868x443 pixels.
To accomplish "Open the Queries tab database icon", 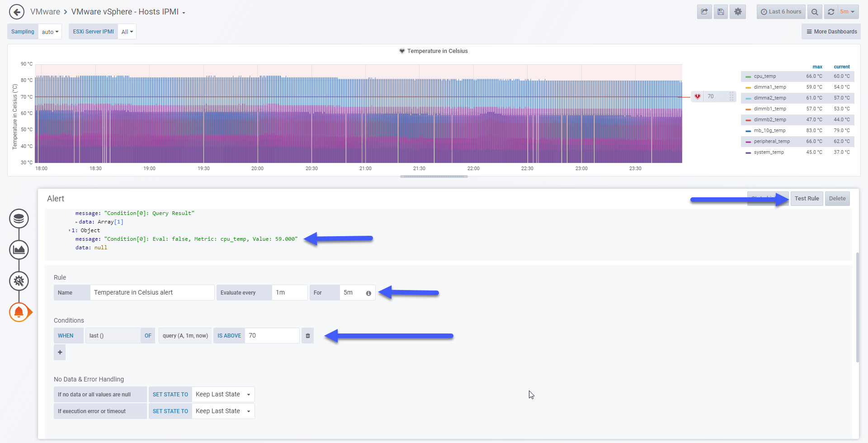I will pos(19,219).
